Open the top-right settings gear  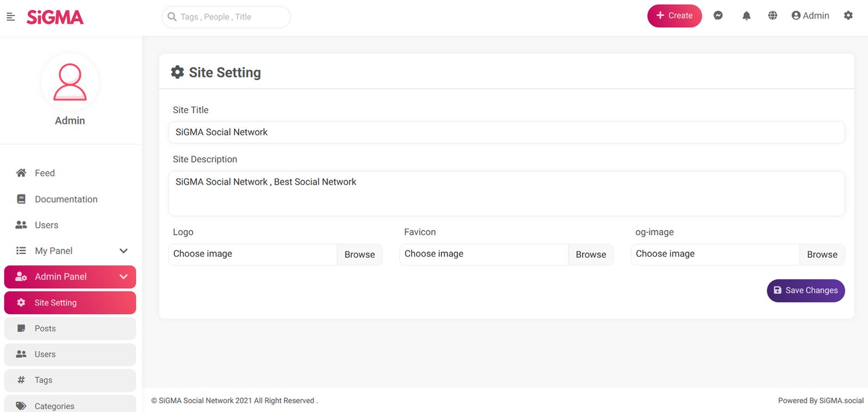click(x=848, y=16)
